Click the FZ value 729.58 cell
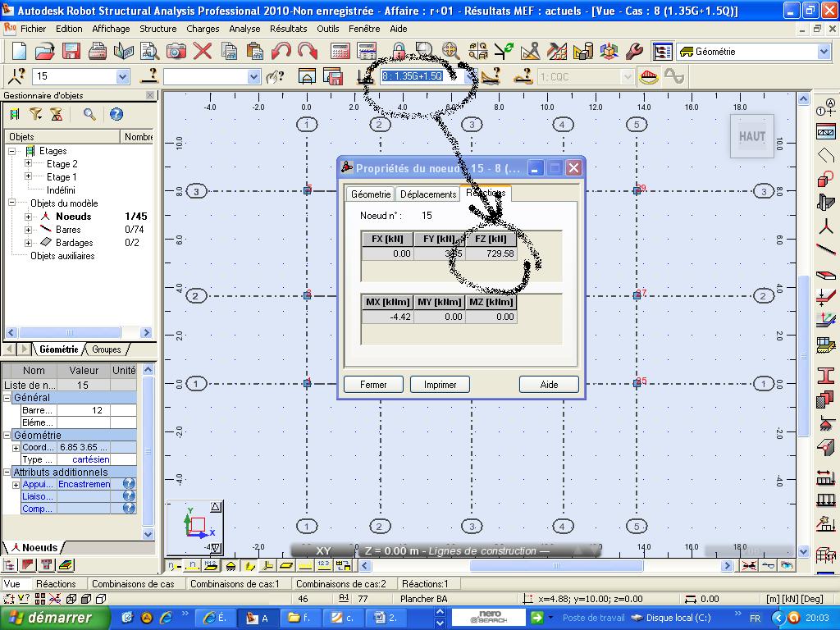Image resolution: width=840 pixels, height=630 pixels. click(491, 253)
